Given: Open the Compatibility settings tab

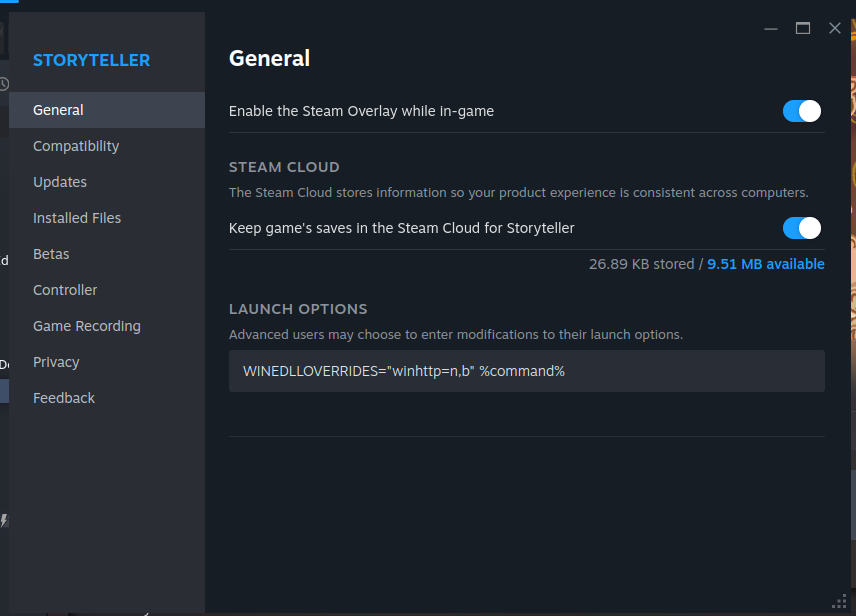Looking at the screenshot, I should (x=76, y=146).
